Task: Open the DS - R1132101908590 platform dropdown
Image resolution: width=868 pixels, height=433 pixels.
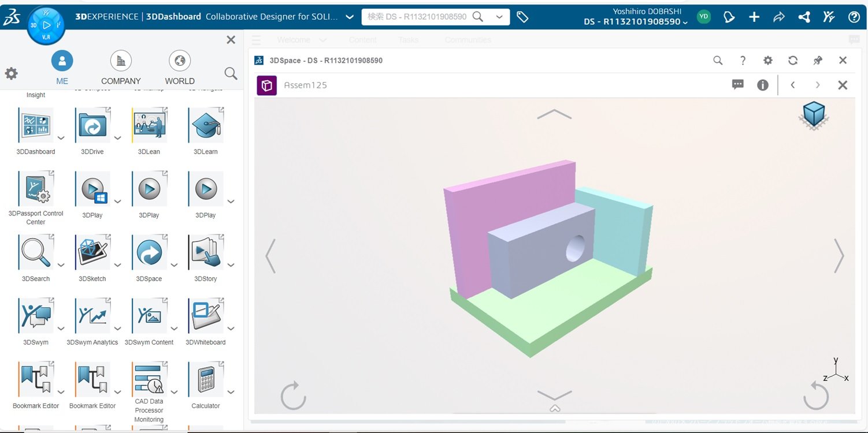Action: (636, 22)
